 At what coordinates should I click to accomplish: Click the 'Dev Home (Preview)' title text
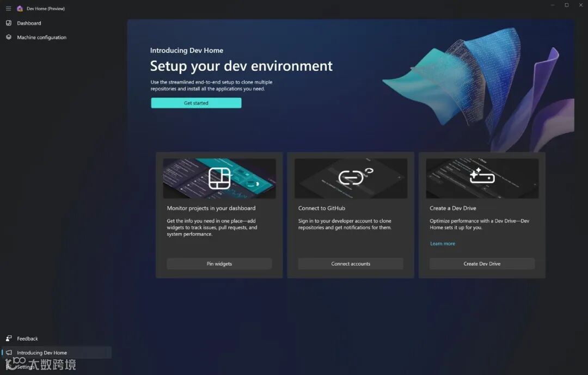click(46, 8)
